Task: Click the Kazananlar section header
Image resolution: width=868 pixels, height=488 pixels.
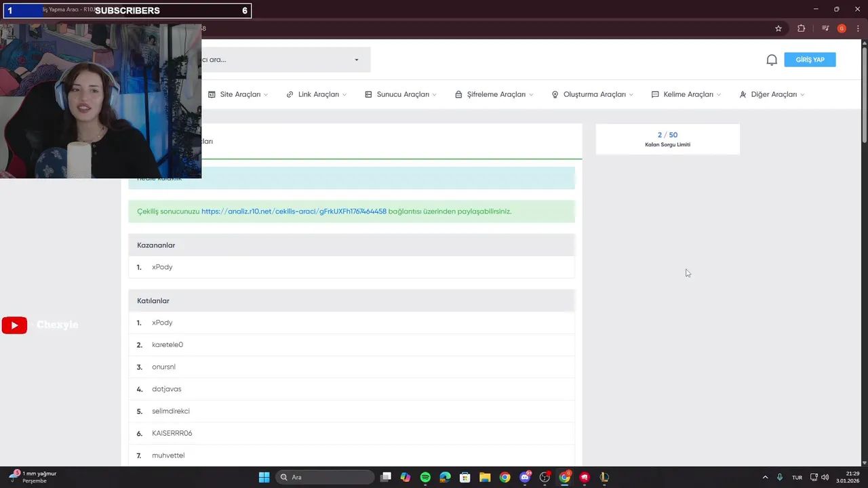Action: click(x=351, y=245)
